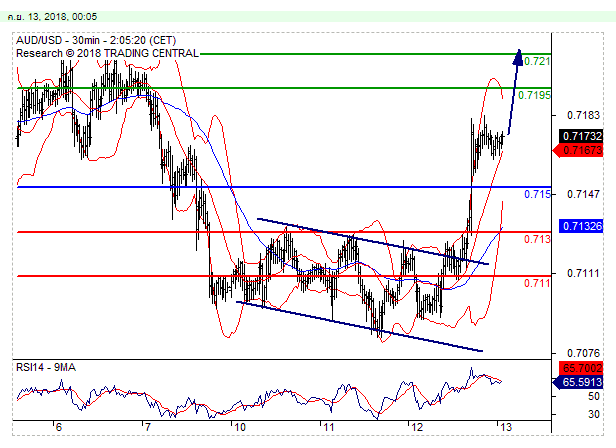Click the red 0.713 support label

(537, 239)
